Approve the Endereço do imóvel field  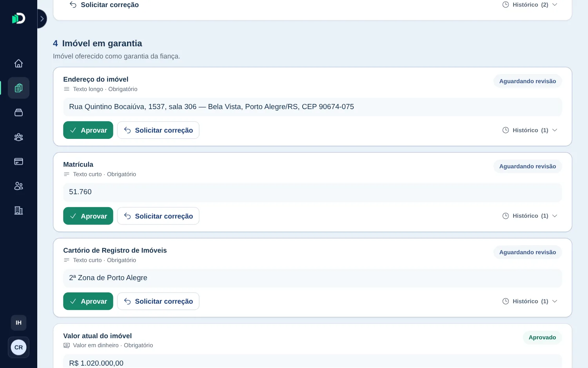tap(88, 130)
